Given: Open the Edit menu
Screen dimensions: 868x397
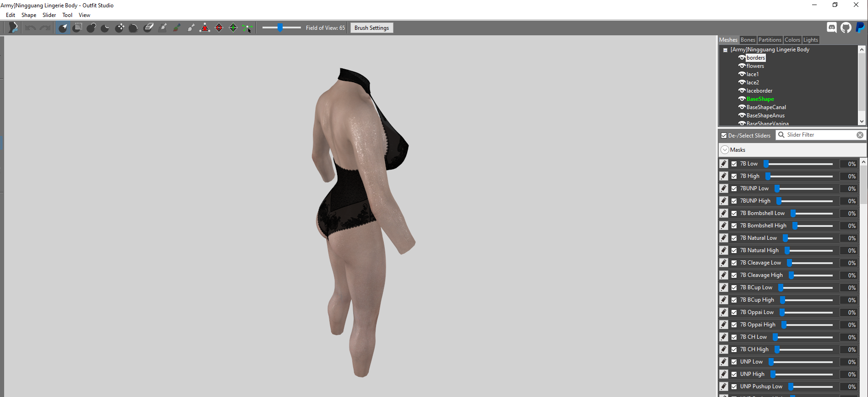Looking at the screenshot, I should pos(11,15).
